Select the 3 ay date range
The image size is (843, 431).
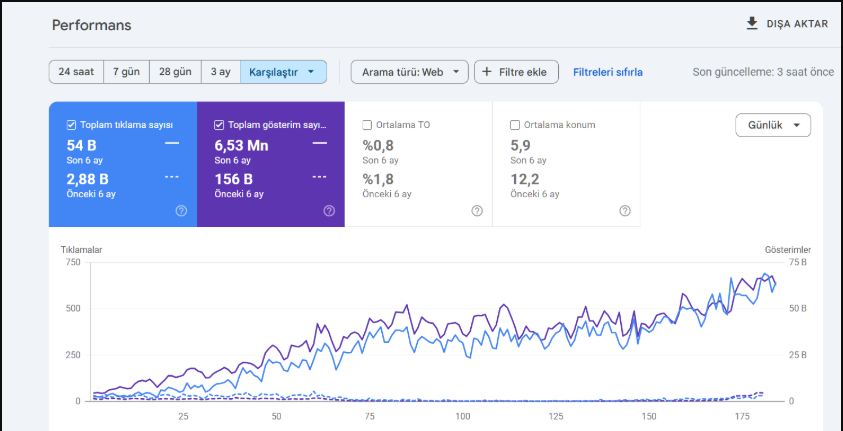tap(221, 72)
